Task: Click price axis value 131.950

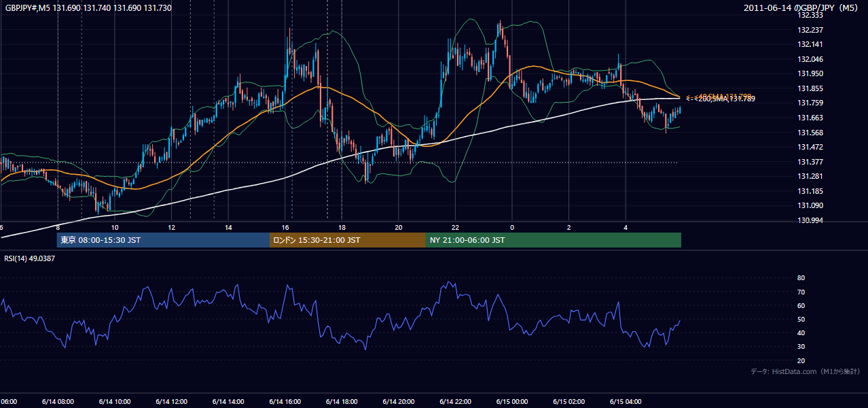Action: (810, 73)
